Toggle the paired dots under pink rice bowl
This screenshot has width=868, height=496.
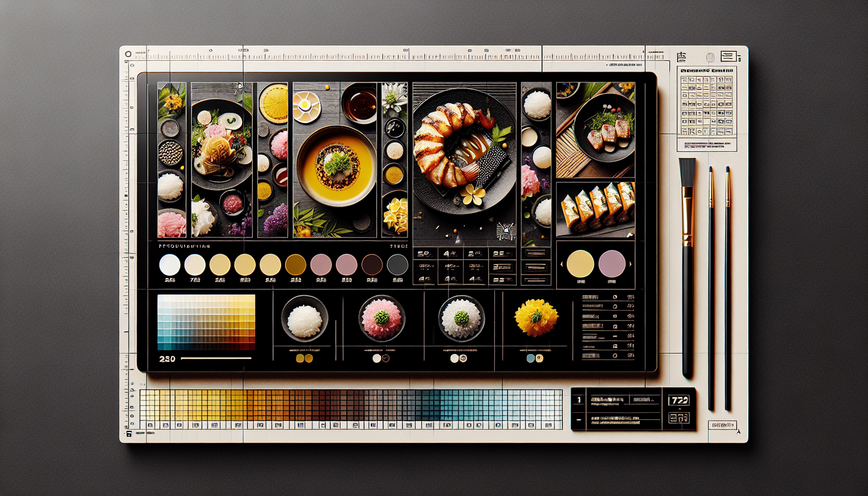(381, 358)
